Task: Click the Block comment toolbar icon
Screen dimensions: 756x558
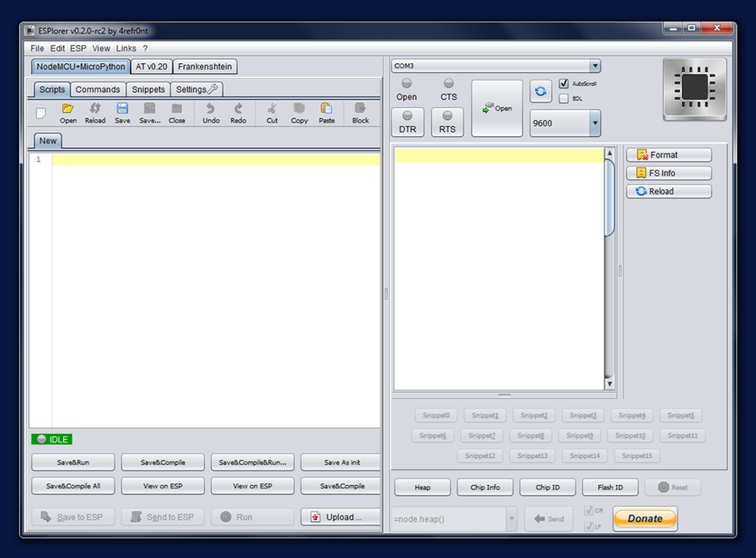Action: [x=361, y=109]
